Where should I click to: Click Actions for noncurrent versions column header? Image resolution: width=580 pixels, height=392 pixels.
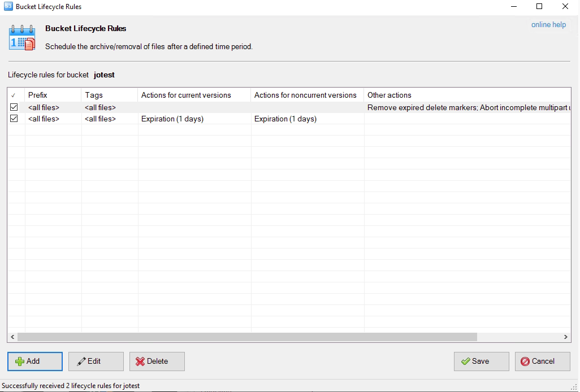point(307,95)
